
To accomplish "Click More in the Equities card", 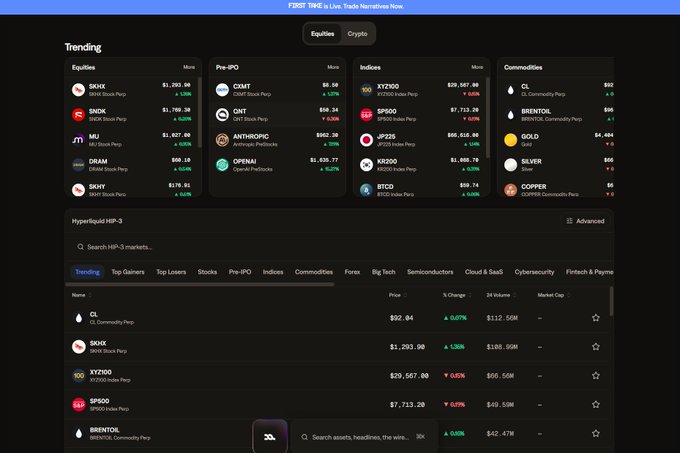I will click(189, 67).
